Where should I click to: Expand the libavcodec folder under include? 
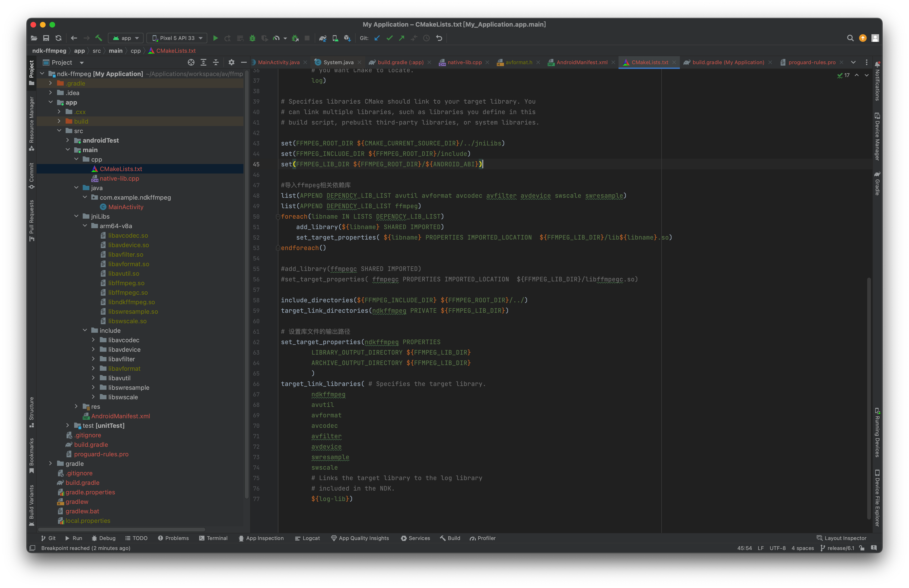pyautogui.click(x=93, y=340)
